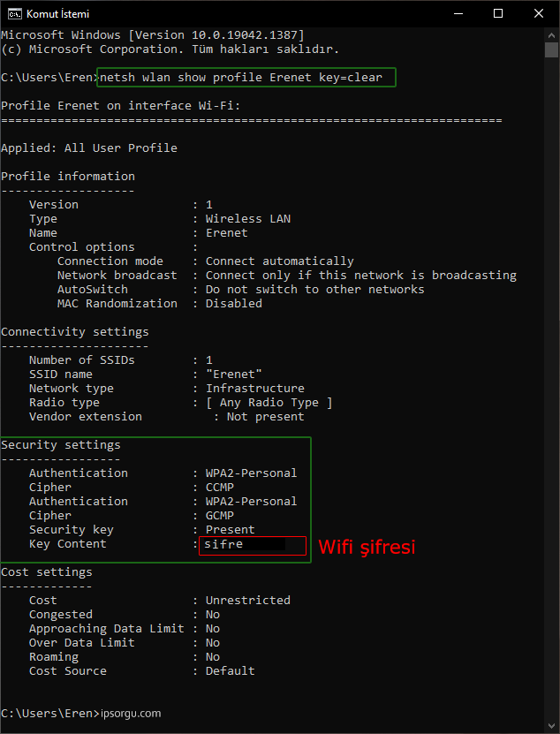Image resolution: width=560 pixels, height=734 pixels.
Task: Click the vertical scrollbar thumb
Action: pyautogui.click(x=552, y=49)
